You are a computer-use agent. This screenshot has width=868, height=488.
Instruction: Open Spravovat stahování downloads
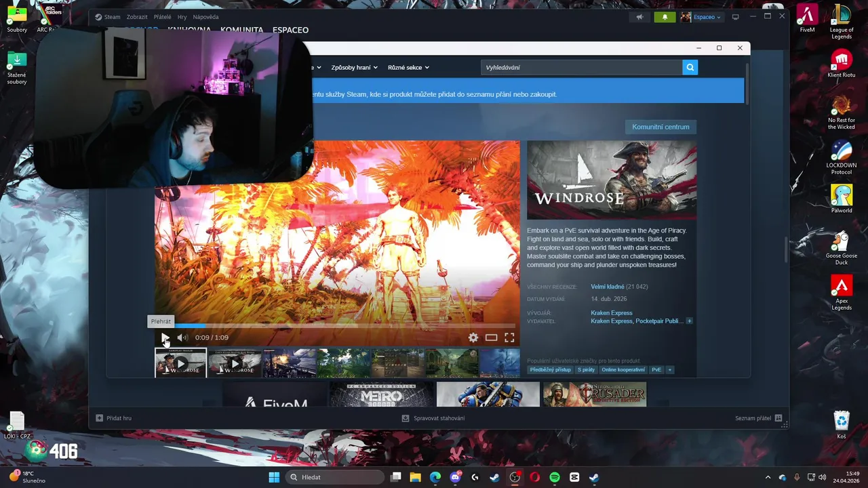tap(434, 418)
